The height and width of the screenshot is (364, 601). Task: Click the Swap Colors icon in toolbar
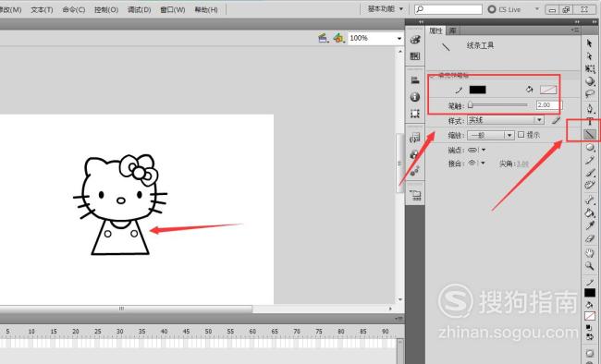pyautogui.click(x=590, y=336)
